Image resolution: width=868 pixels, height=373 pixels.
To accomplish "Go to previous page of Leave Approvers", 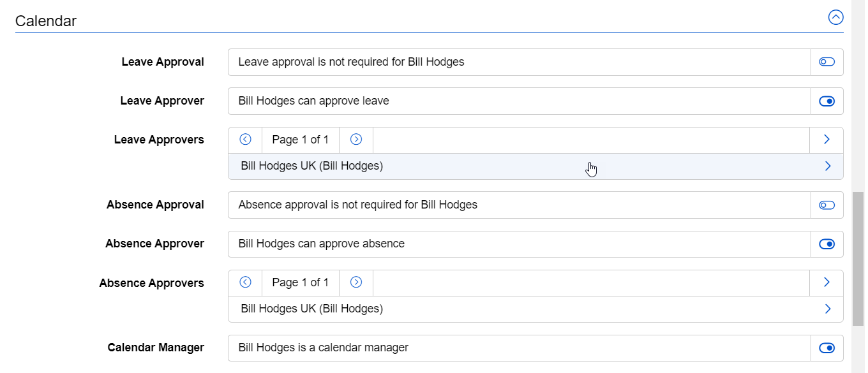I will pyautogui.click(x=245, y=140).
